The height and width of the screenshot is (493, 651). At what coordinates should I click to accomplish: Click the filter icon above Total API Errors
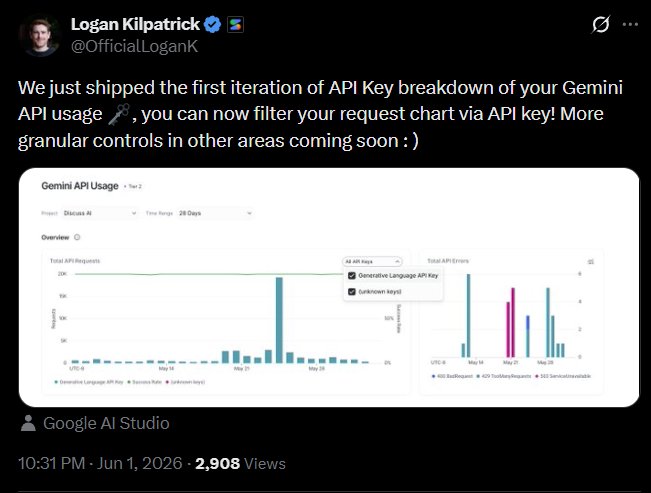591,262
